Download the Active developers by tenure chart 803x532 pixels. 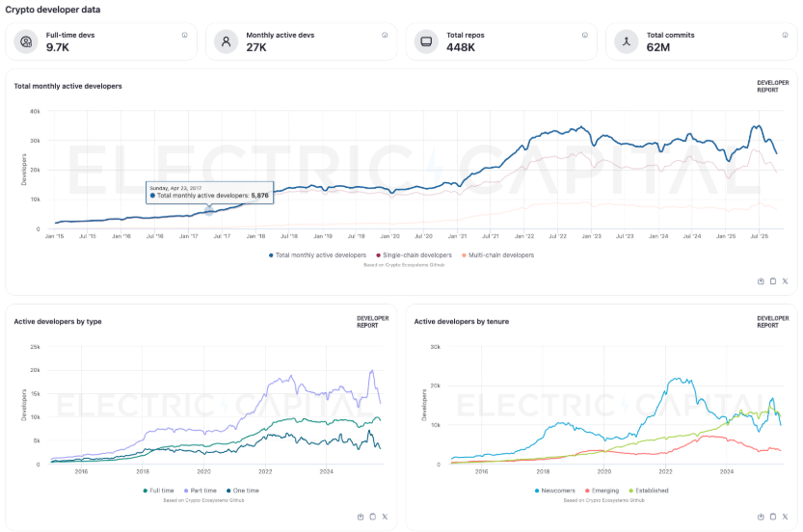click(x=761, y=517)
